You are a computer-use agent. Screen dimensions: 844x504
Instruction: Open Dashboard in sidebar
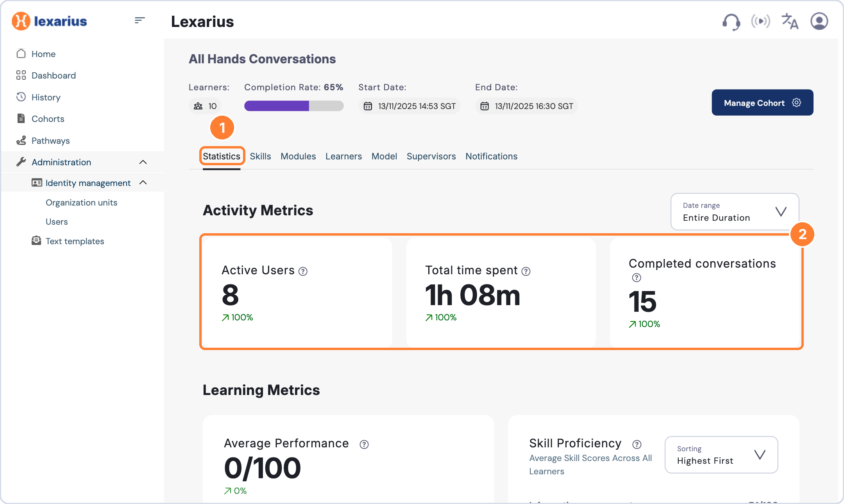(x=54, y=75)
